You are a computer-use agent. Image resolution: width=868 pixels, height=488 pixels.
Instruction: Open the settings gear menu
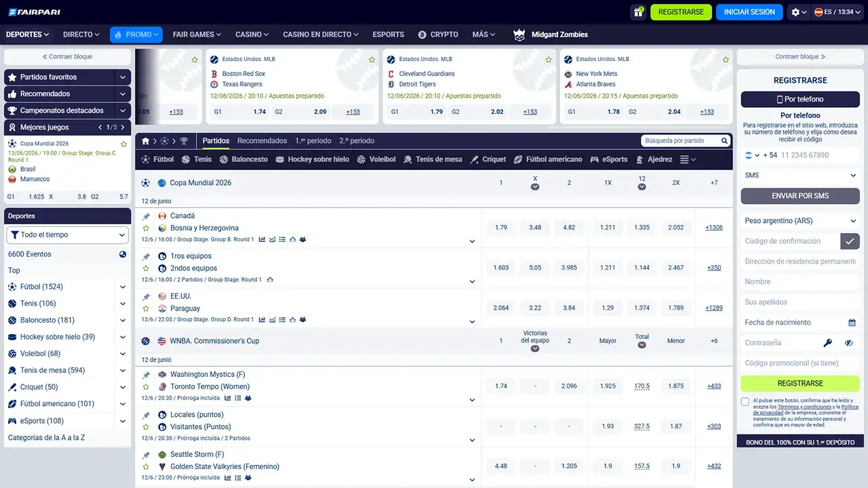pos(799,12)
